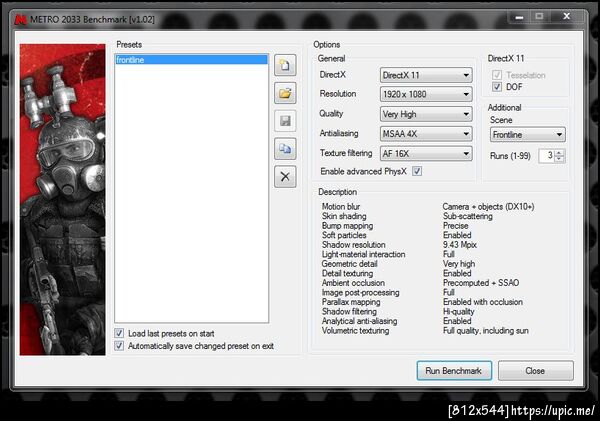The height and width of the screenshot is (421, 600).
Task: Toggle Load last presets on start
Action: (x=119, y=333)
